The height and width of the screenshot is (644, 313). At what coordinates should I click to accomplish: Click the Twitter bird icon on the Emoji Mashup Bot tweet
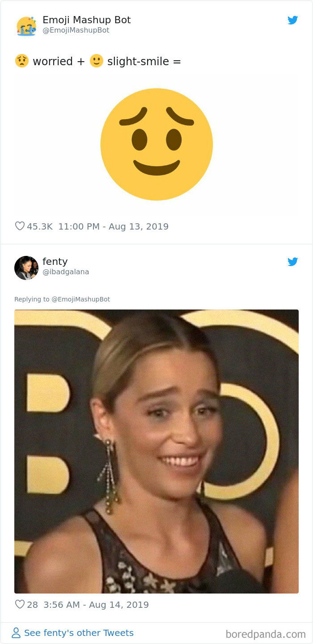tap(293, 20)
